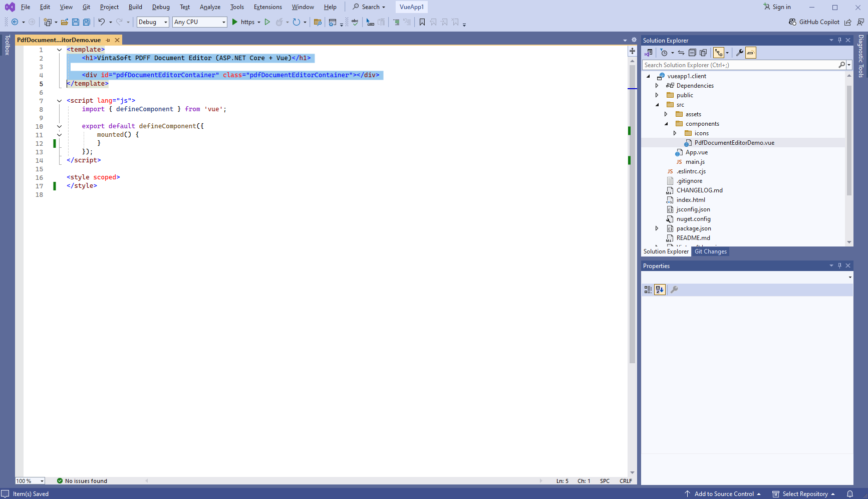
Task: Open the Any CPU platform dropdown
Action: 199,22
